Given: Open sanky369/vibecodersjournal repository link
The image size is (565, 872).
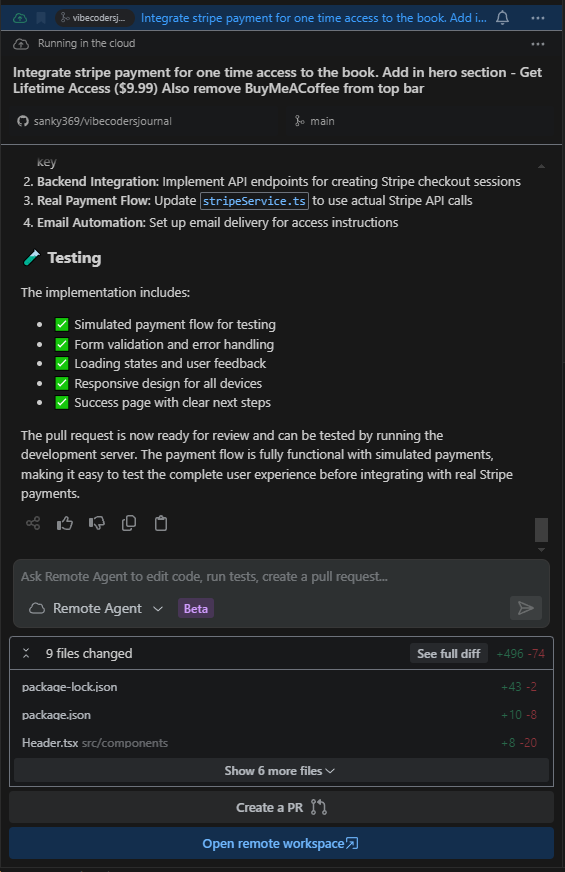Looking at the screenshot, I should point(95,121).
